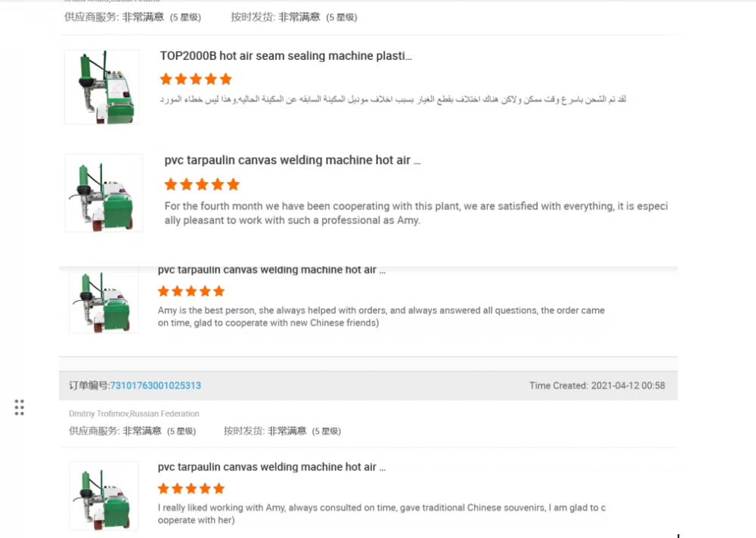Screen dimensions: 756x538
Task: Click reviewer name Dmitriy Trofimov
Action: click(x=134, y=414)
